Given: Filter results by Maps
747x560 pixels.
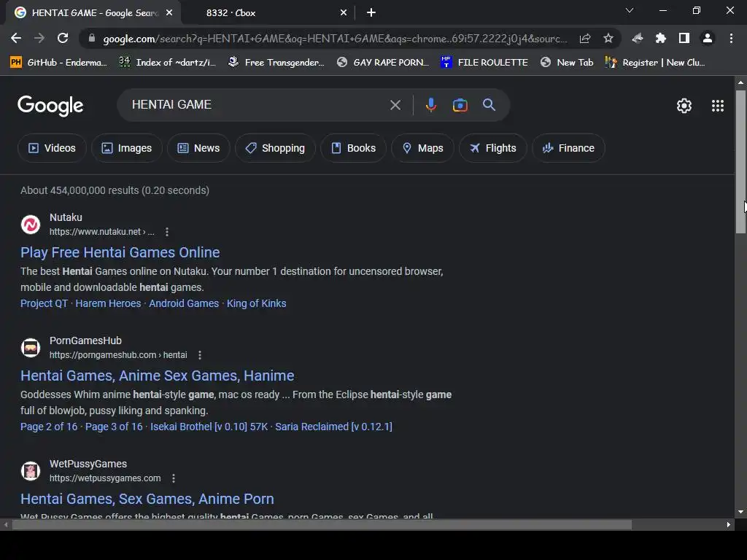Looking at the screenshot, I should [422, 148].
